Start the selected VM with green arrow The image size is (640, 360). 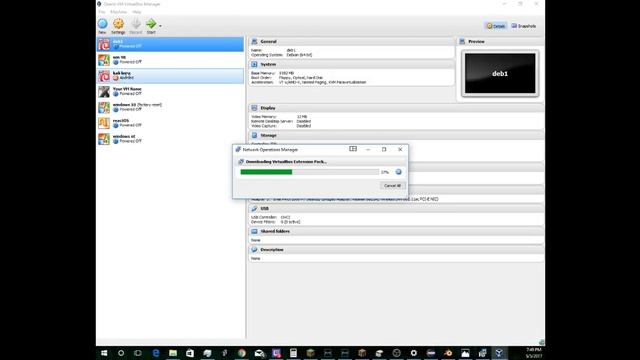pos(151,26)
